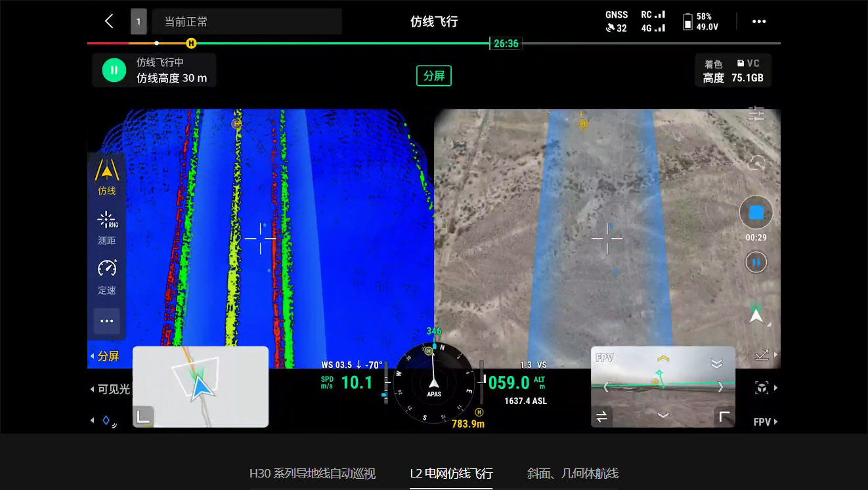Open camera parameter settings sliders icon
The height and width of the screenshot is (490, 868).
[756, 113]
